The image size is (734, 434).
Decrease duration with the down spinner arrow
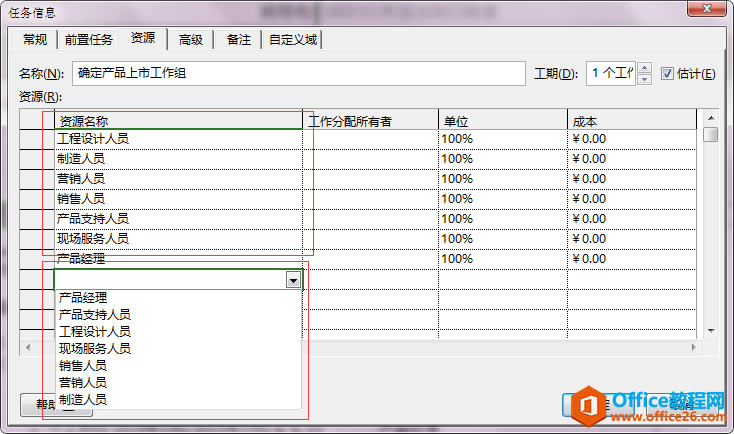click(645, 79)
